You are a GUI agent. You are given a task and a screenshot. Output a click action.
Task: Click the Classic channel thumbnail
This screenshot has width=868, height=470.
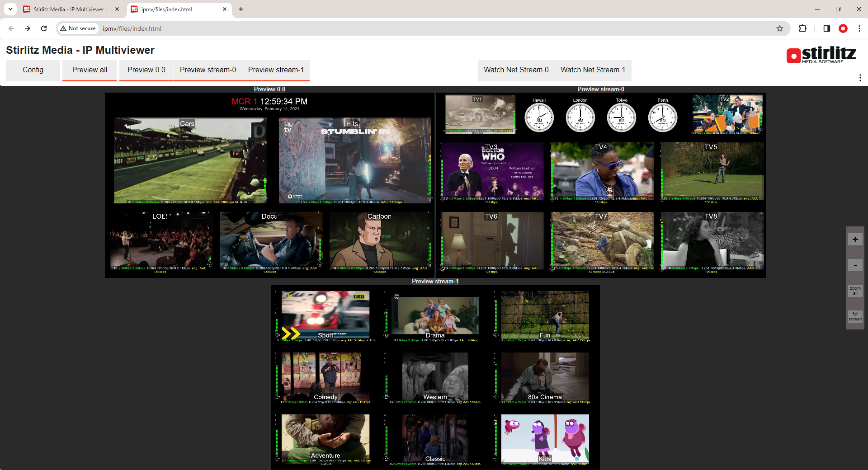pos(435,438)
